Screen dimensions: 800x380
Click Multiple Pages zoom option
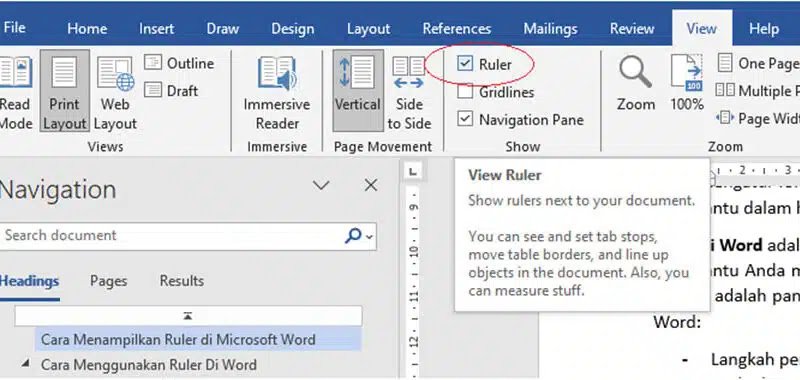(x=758, y=91)
